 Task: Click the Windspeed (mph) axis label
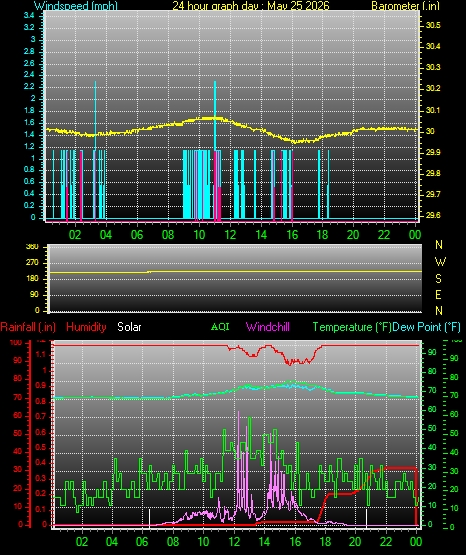pyautogui.click(x=76, y=6)
